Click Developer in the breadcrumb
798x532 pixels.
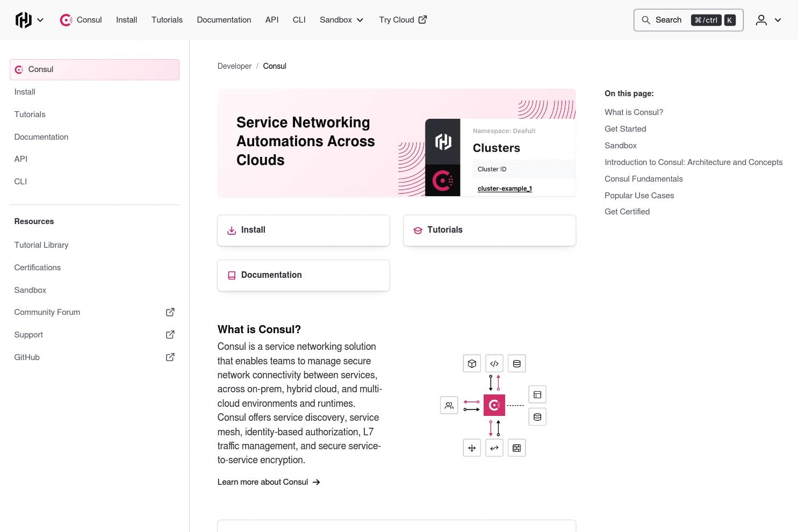(x=234, y=66)
